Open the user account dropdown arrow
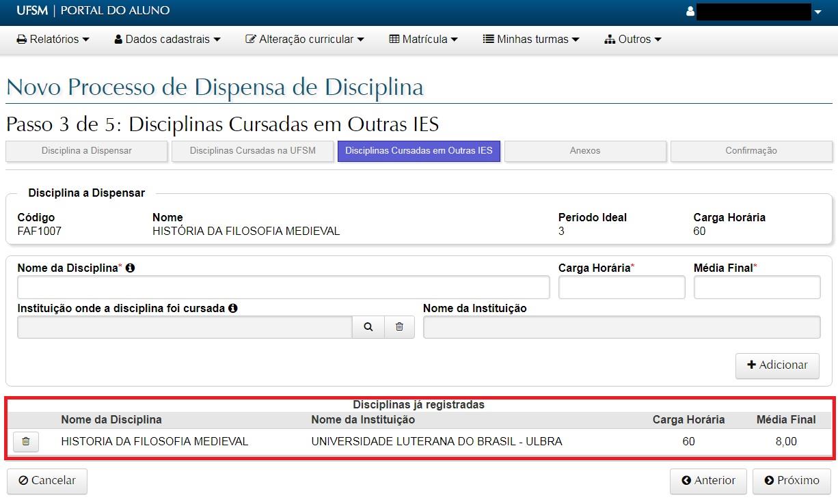 click(x=817, y=12)
